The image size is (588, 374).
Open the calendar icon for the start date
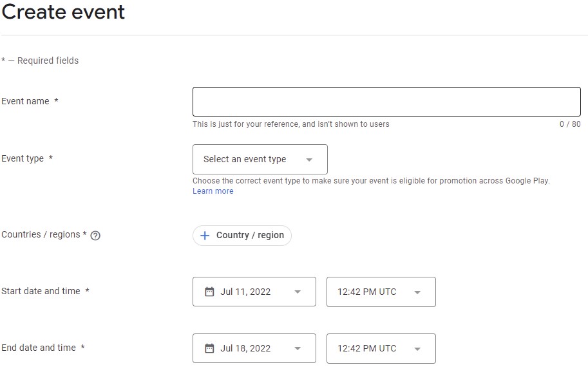tap(209, 291)
